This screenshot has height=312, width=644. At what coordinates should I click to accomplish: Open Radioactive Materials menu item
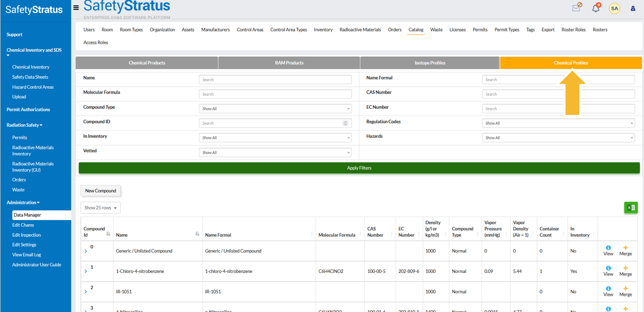pyautogui.click(x=360, y=30)
